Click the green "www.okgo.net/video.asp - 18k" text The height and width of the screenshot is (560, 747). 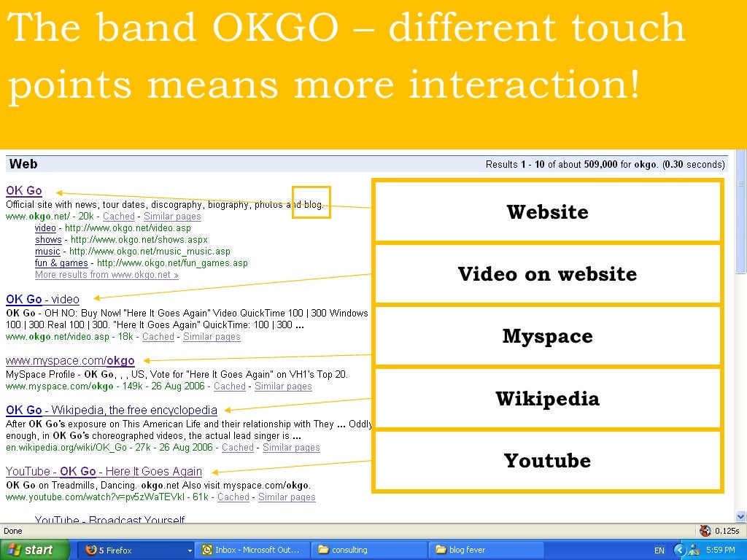[69, 337]
